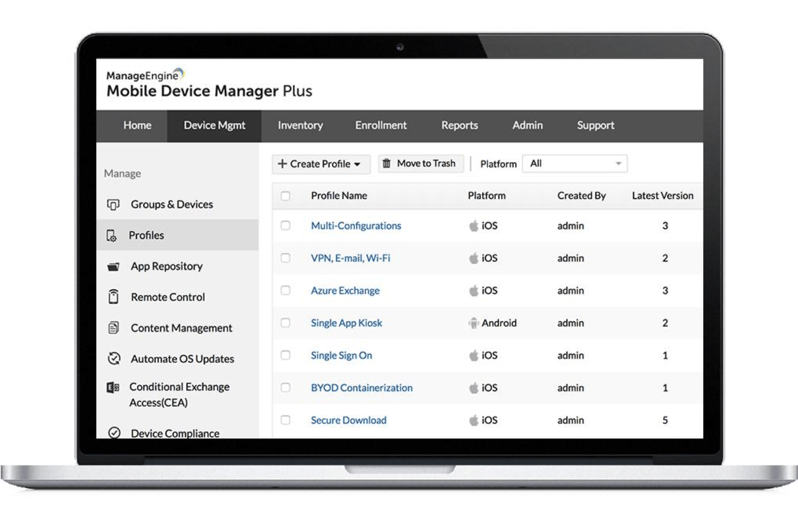Tick the Multi-Configurations profile checkbox
The image size is (798, 532).
pos(286,226)
